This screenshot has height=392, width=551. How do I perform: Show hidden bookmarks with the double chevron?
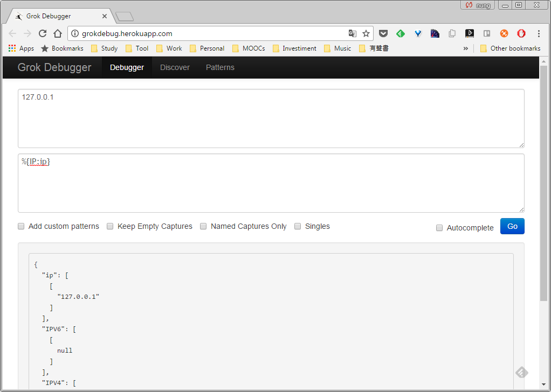[x=466, y=48]
